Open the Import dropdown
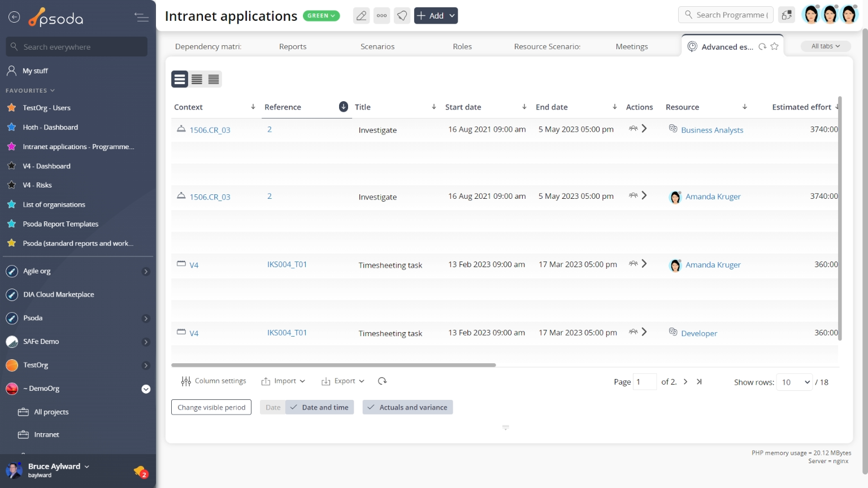Viewport: 868px width, 488px height. click(x=283, y=381)
